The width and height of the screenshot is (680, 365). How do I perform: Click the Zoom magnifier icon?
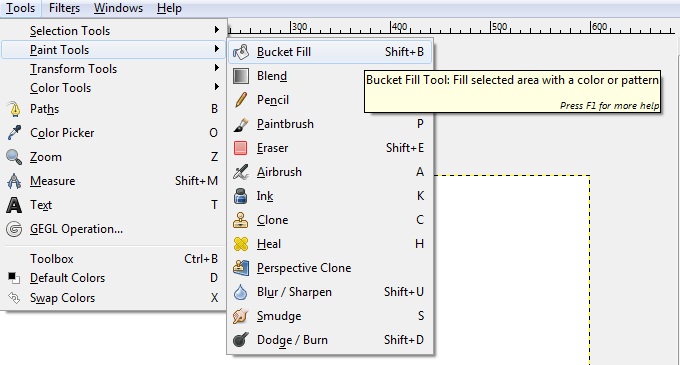(14, 157)
